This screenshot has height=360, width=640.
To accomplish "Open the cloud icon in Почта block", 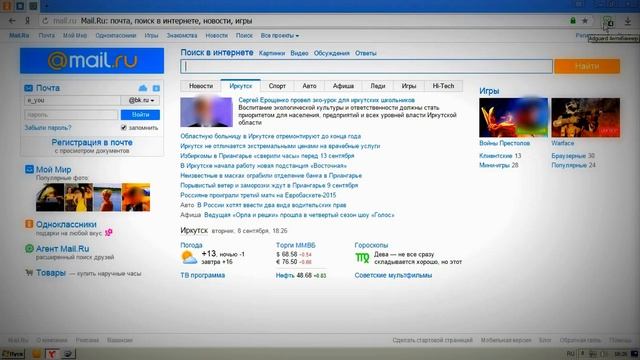I will pyautogui.click(x=143, y=88).
